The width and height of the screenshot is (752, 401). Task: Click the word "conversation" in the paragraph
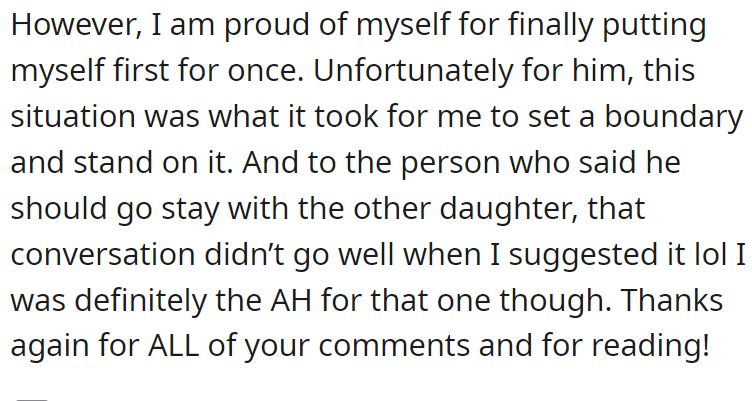pyautogui.click(x=103, y=254)
